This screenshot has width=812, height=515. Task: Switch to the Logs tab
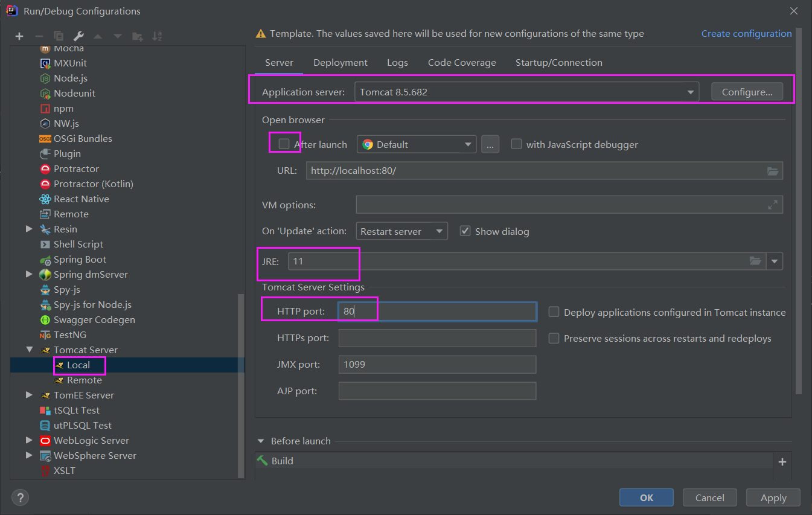(x=397, y=63)
